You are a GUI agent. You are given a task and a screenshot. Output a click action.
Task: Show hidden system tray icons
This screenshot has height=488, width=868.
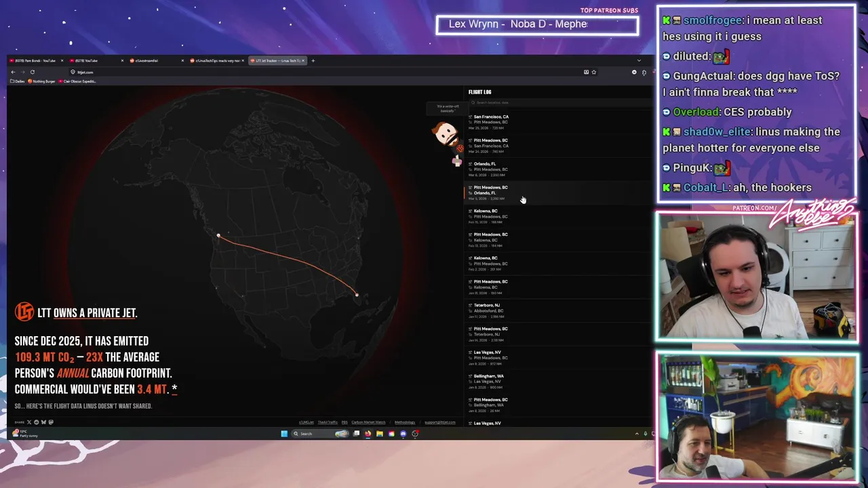pyautogui.click(x=637, y=434)
